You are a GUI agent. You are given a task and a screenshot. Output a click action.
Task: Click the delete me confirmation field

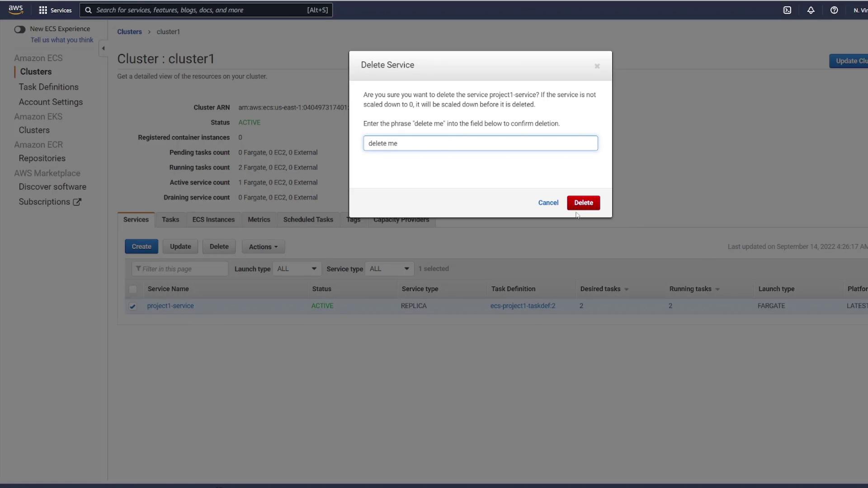(480, 143)
